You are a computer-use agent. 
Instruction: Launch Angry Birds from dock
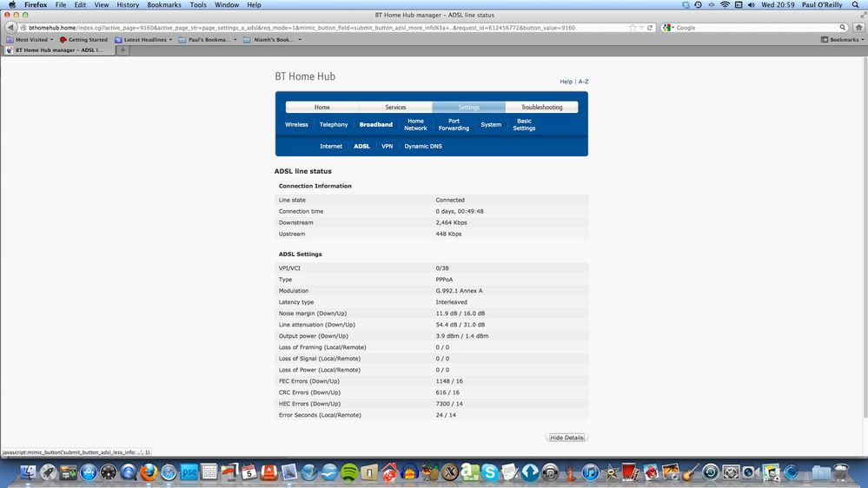click(651, 472)
